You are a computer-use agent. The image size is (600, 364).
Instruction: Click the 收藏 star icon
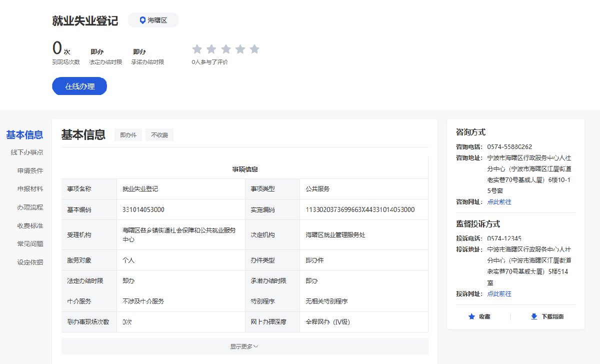click(471, 316)
